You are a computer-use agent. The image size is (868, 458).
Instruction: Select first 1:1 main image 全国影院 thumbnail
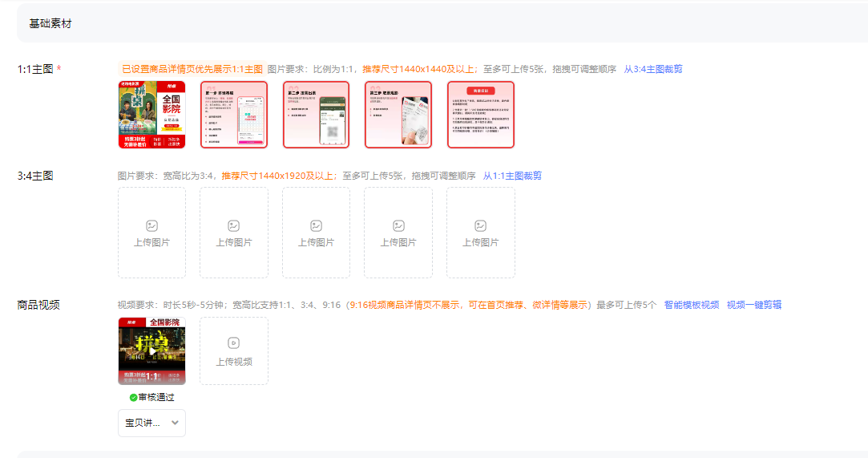coord(151,115)
